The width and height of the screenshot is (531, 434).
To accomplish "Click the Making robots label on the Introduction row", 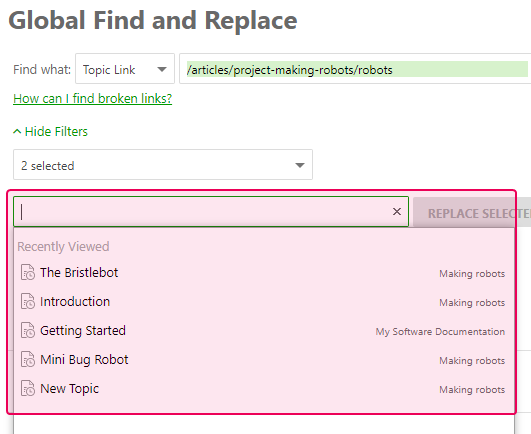I will point(472,303).
